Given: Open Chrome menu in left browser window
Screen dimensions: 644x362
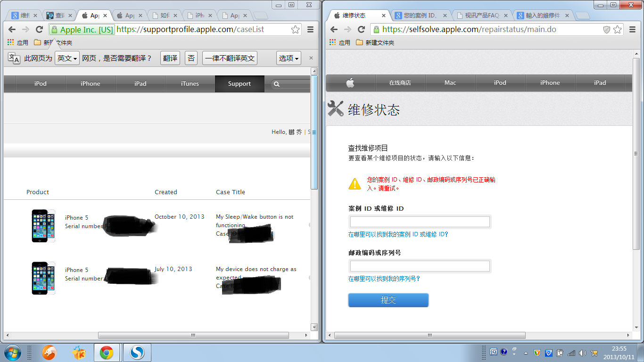Looking at the screenshot, I should (x=310, y=30).
